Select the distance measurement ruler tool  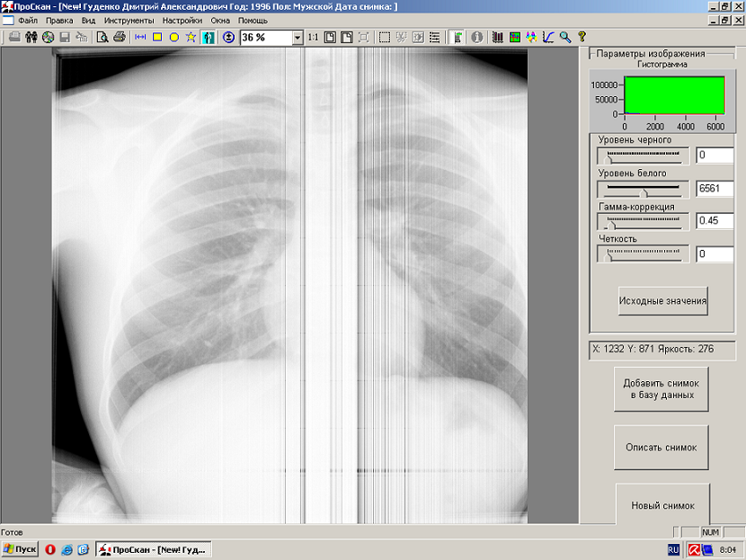pyautogui.click(x=140, y=38)
